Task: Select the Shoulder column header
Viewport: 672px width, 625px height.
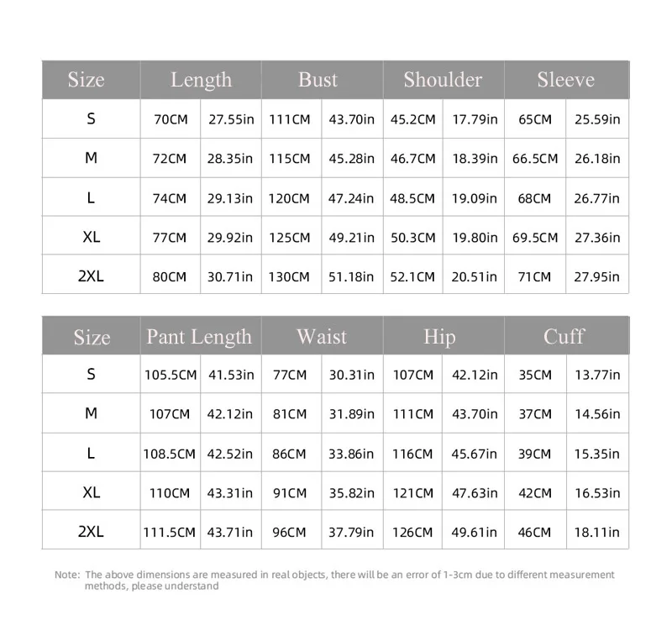Action: (x=443, y=80)
